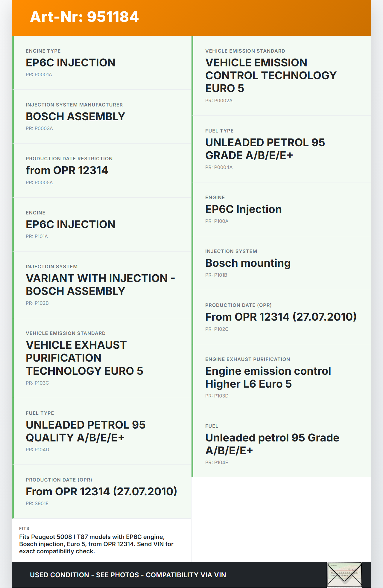Select the 'EP6C Injection' entry coded P100A
383x588 pixels.
click(243, 209)
